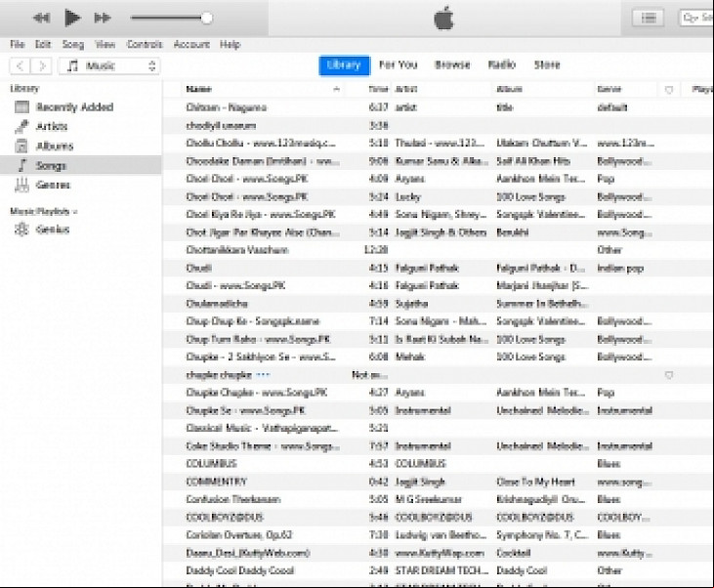
Task: Open the Account menu
Action: pos(191,44)
